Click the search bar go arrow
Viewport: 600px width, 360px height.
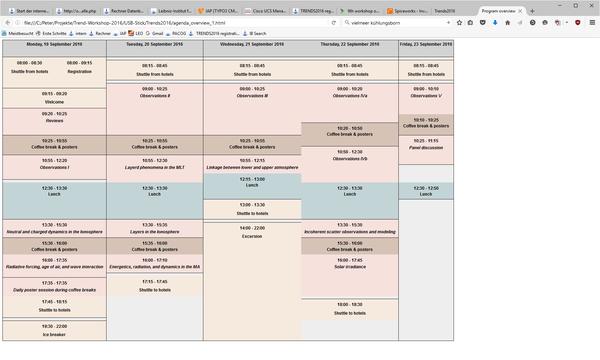[x=448, y=23]
